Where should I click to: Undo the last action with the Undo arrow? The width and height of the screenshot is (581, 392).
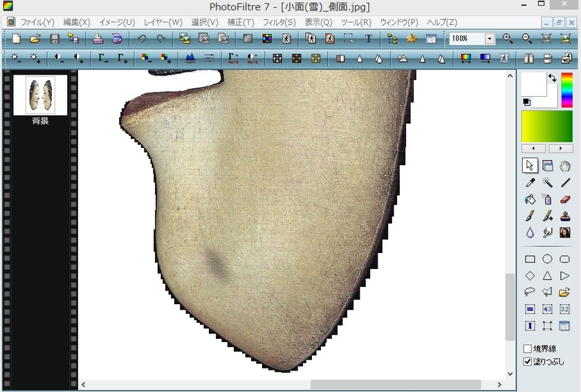(142, 39)
